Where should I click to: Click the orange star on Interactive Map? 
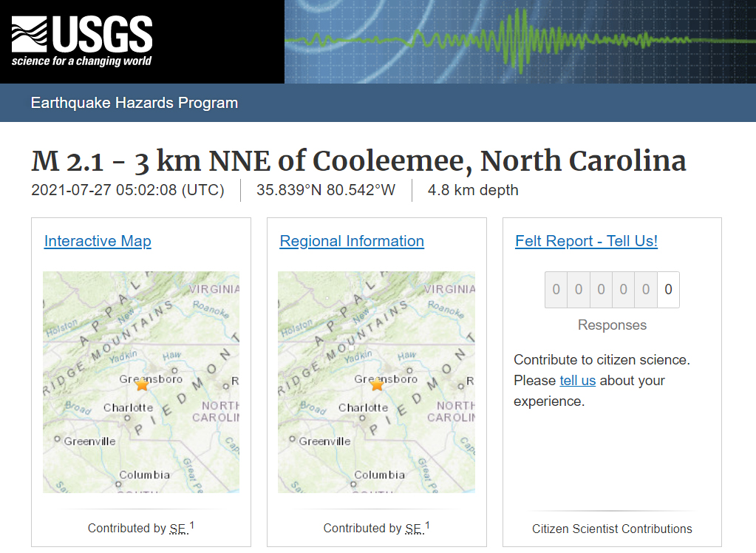coord(142,384)
